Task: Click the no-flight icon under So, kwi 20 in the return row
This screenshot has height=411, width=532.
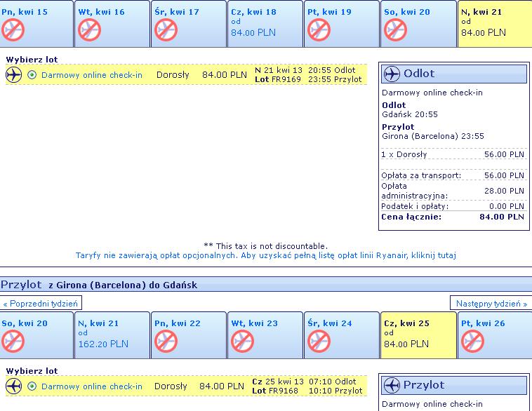Action: (x=13, y=341)
